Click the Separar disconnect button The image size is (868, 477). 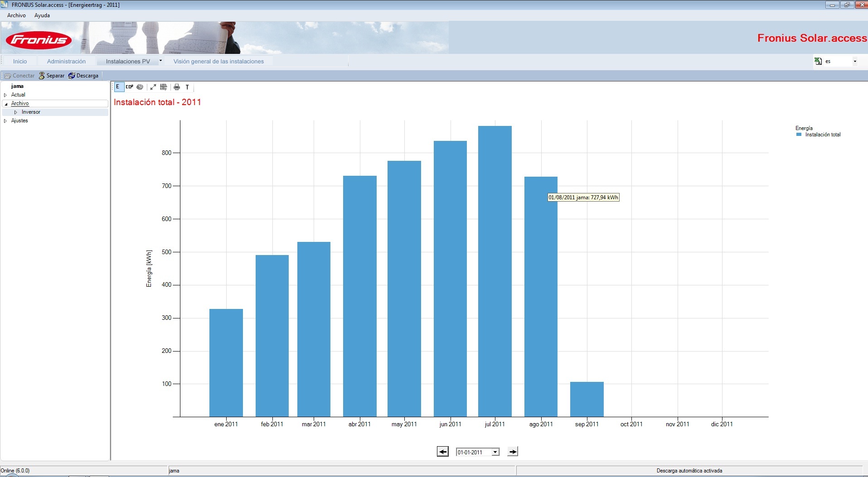click(51, 76)
